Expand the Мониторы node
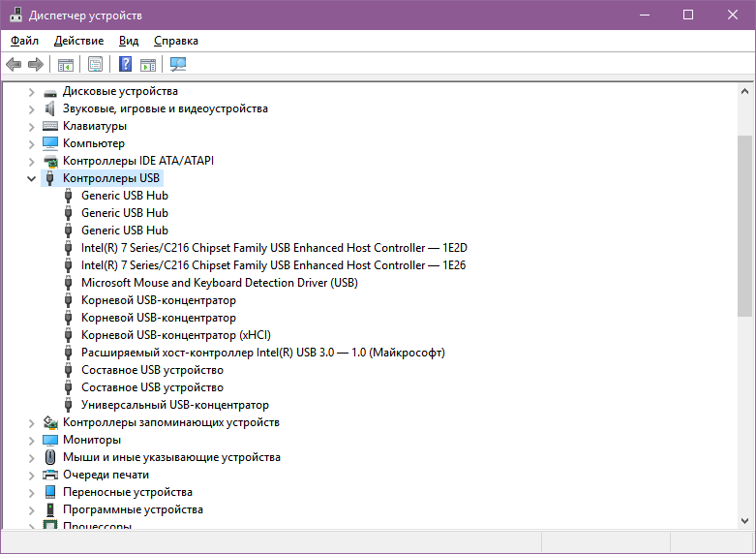Image resolution: width=756 pixels, height=554 pixels. click(x=31, y=440)
